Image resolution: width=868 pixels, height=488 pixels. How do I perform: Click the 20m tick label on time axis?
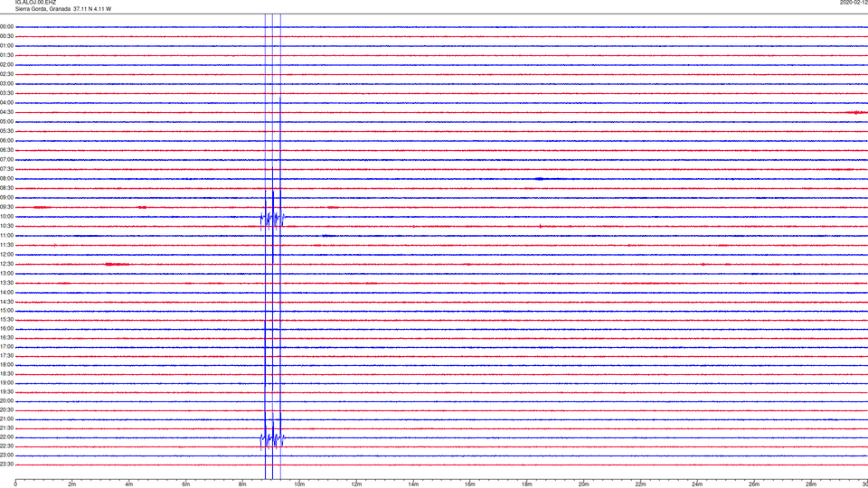tap(583, 484)
